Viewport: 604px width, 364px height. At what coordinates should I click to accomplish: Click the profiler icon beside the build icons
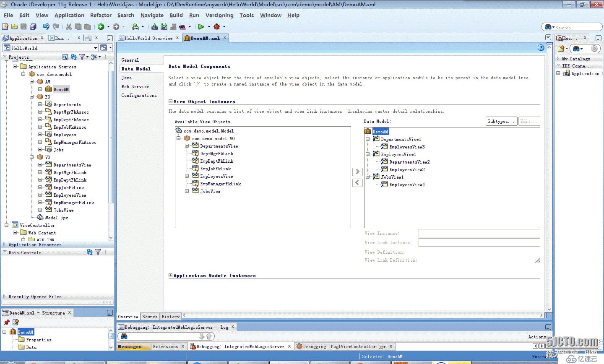point(182,27)
